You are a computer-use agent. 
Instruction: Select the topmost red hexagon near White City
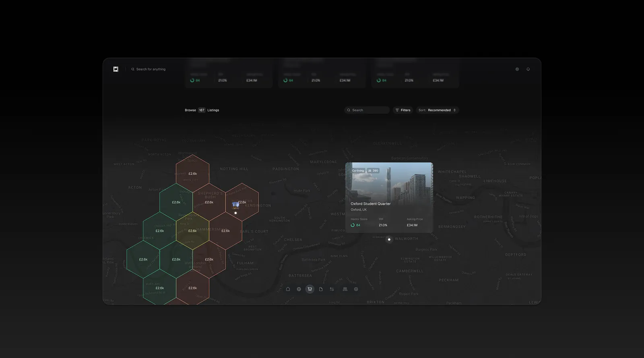tap(193, 174)
